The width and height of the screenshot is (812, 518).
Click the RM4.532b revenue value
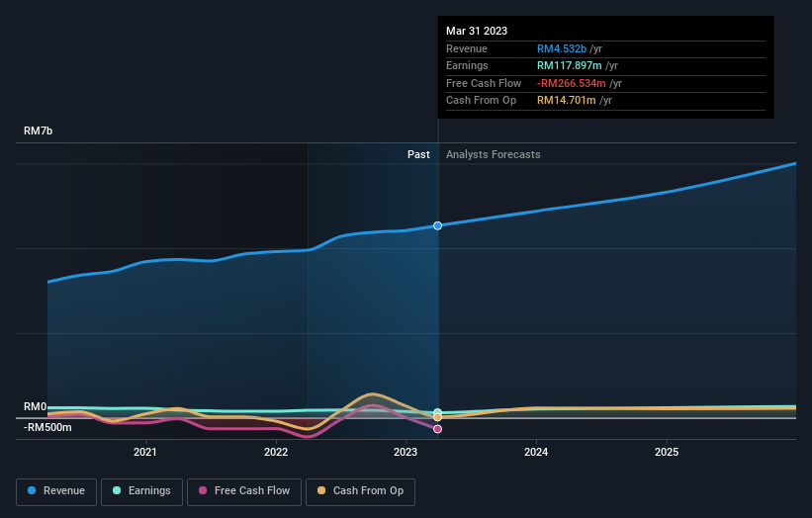pos(562,48)
